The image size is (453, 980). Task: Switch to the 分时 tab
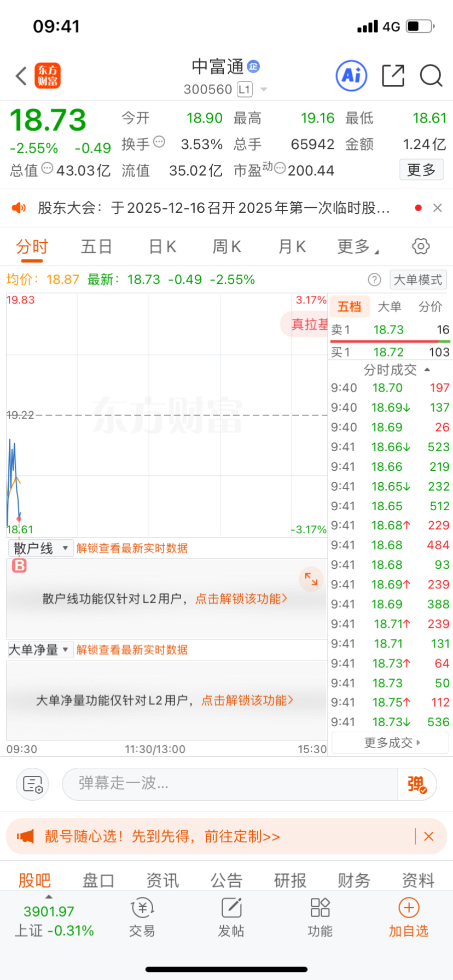pos(32,247)
